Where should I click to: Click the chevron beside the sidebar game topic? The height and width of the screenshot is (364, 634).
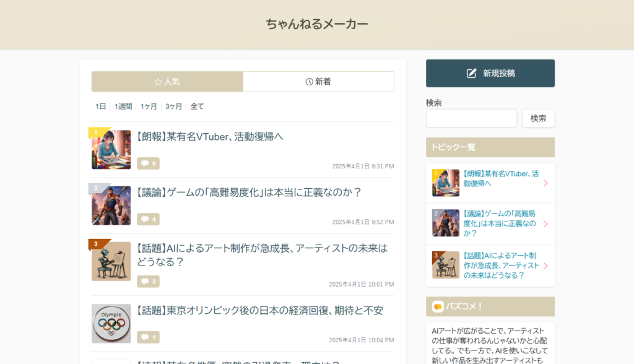coord(545,223)
